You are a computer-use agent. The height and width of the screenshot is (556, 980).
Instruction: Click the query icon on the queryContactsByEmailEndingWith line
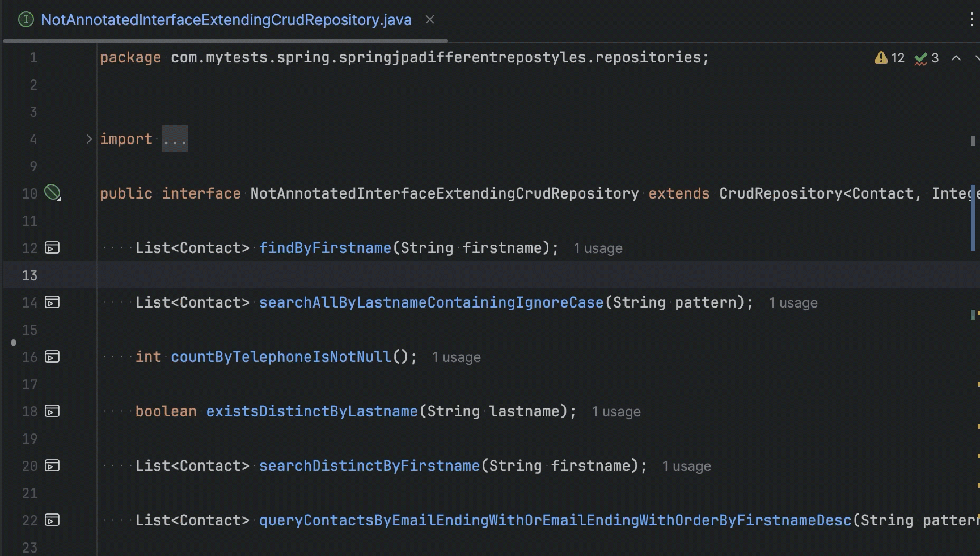pyautogui.click(x=52, y=520)
